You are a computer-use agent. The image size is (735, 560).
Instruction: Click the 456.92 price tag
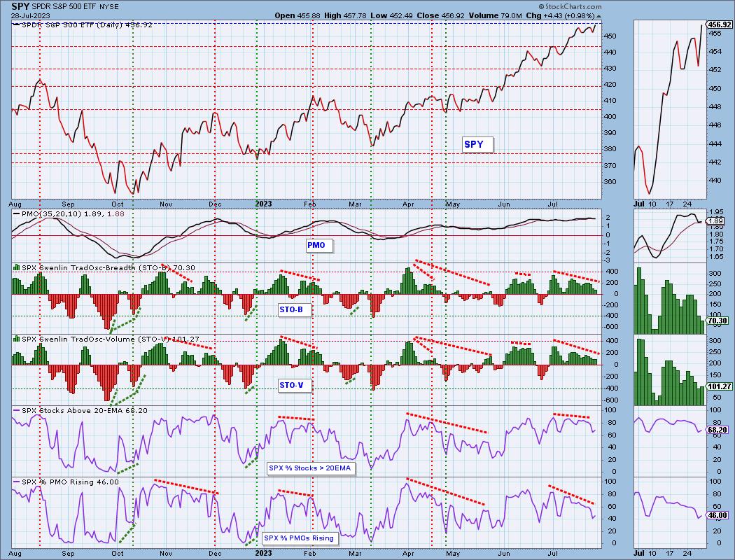pos(718,24)
